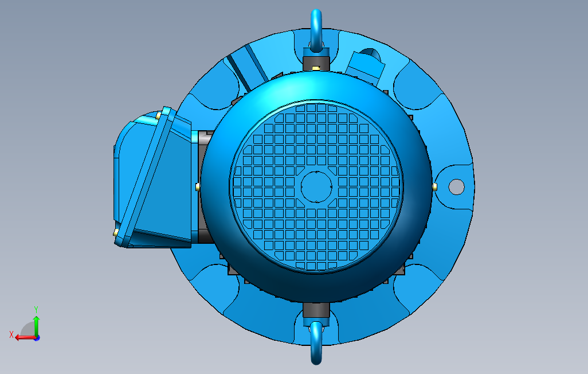Select the upper brass screw on terminal box lid
This screenshot has height=374, width=588.
(x=158, y=116)
